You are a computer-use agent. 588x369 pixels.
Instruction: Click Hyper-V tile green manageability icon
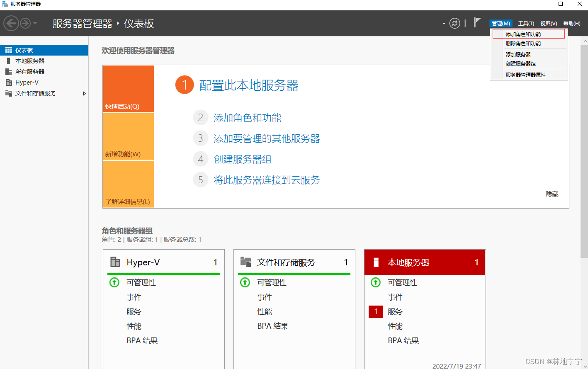click(114, 282)
